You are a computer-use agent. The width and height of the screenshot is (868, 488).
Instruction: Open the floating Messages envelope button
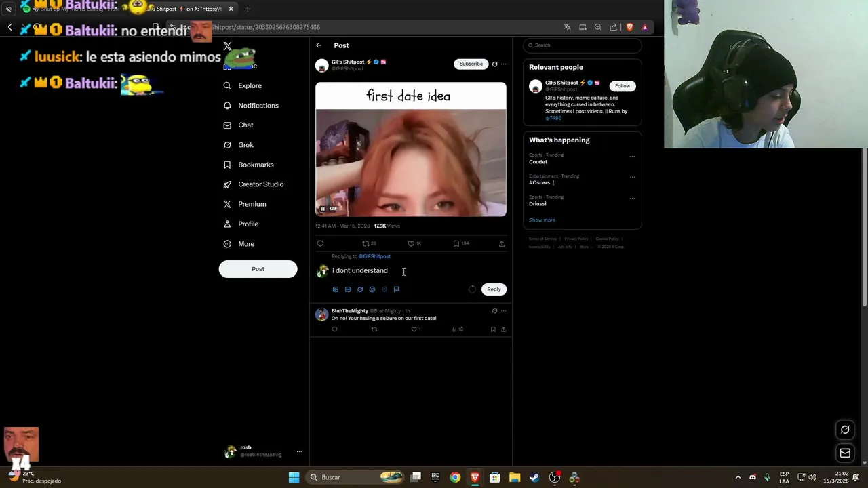coord(845,453)
